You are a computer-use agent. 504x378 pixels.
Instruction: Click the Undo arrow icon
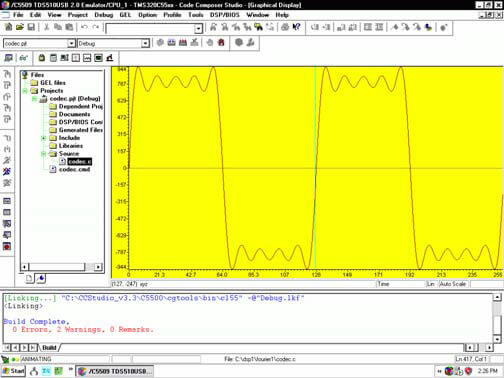(x=84, y=27)
